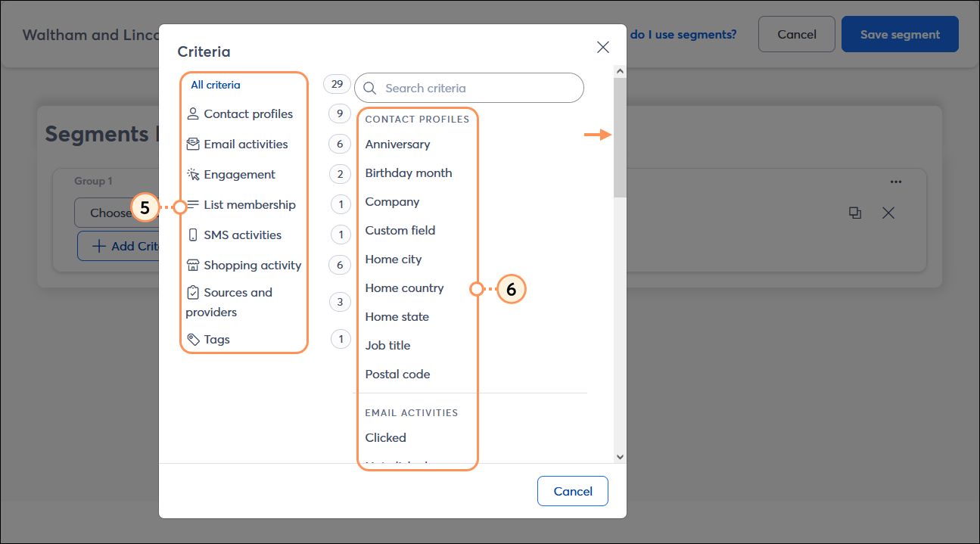Viewport: 980px width, 544px height.
Task: Select the Email activities category
Action: 237,144
